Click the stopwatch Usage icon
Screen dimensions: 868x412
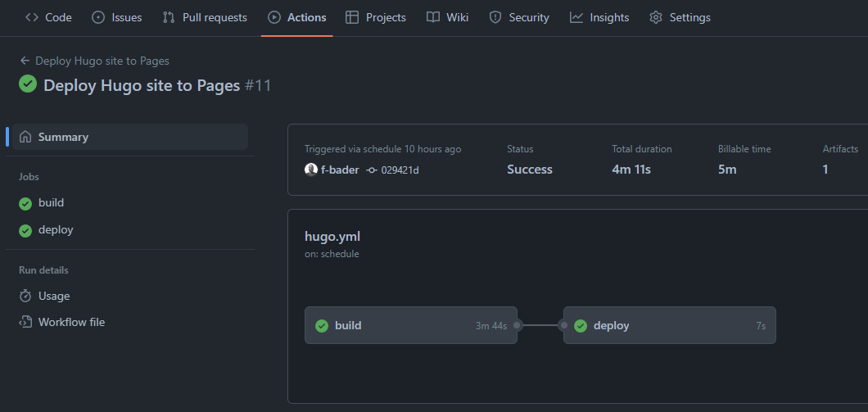tap(25, 296)
